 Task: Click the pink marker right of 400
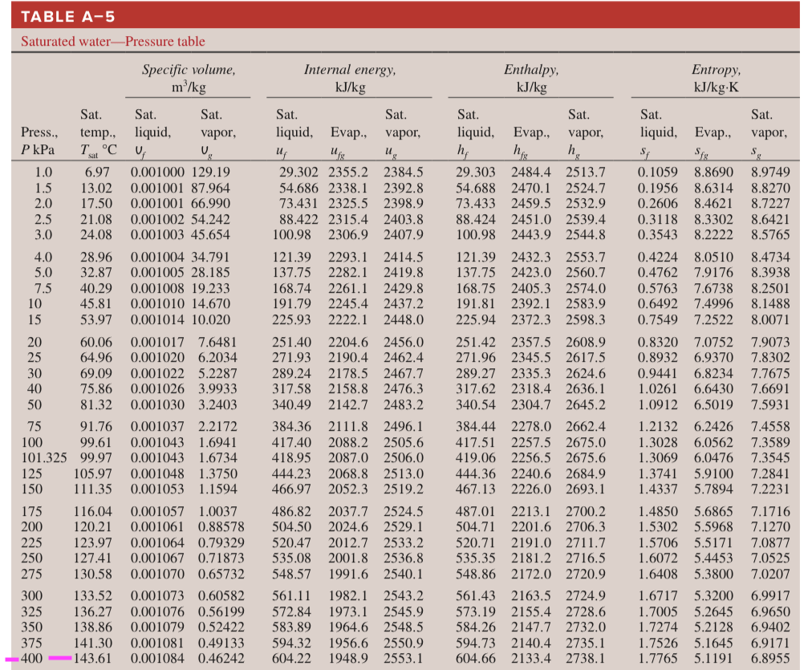60,657
